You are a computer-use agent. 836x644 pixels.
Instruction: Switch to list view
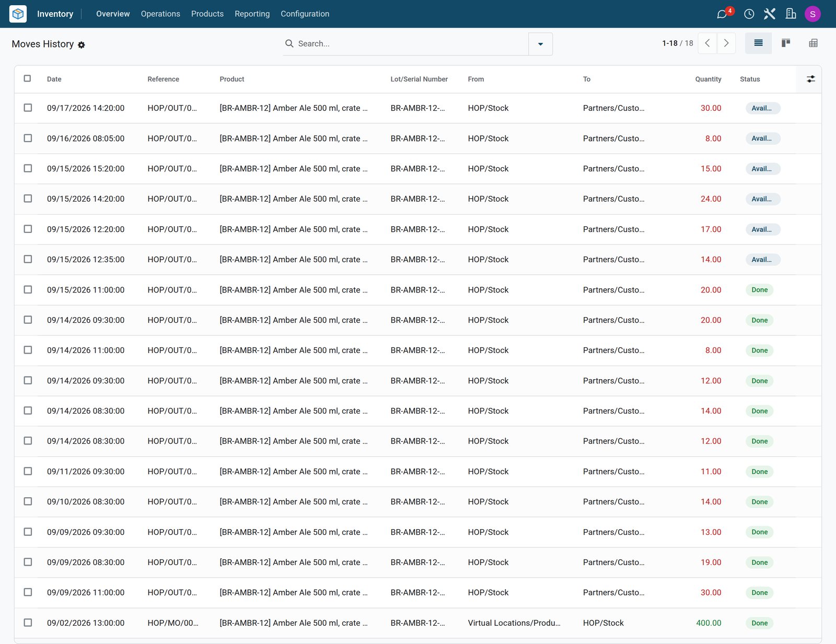point(758,43)
